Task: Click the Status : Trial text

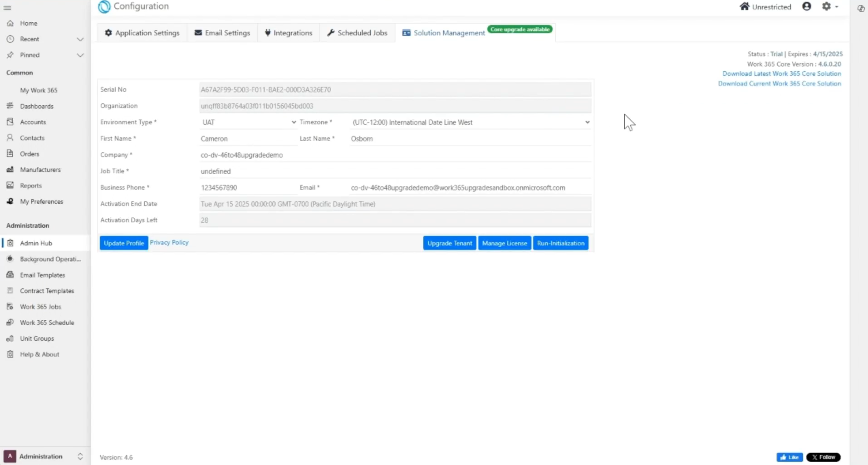Action: click(x=765, y=54)
